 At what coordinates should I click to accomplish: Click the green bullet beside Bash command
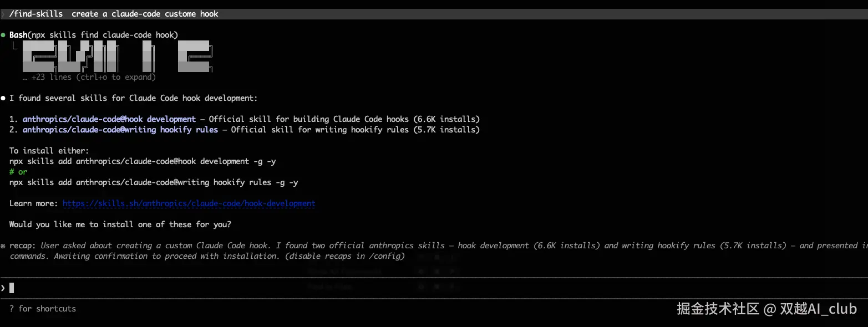coord(3,35)
